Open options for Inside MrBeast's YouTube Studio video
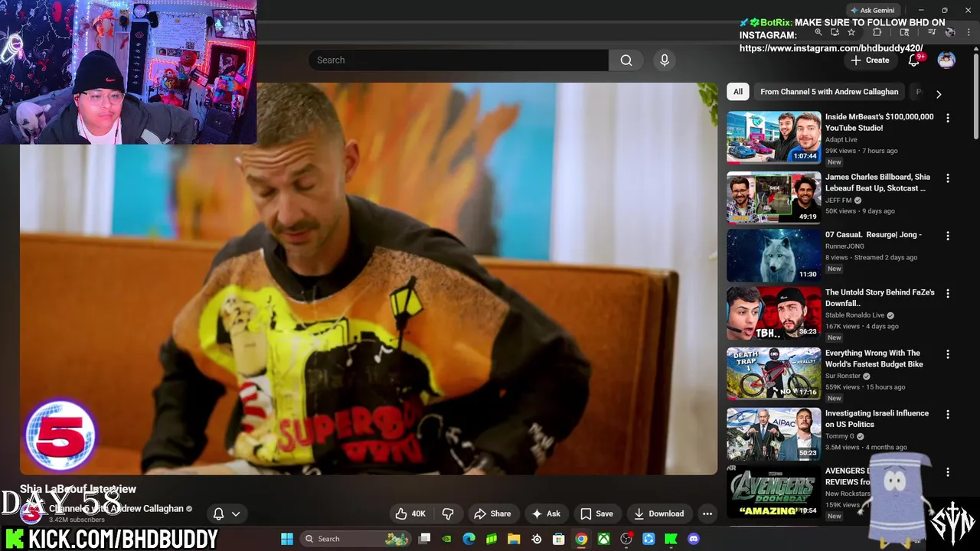 (x=948, y=118)
